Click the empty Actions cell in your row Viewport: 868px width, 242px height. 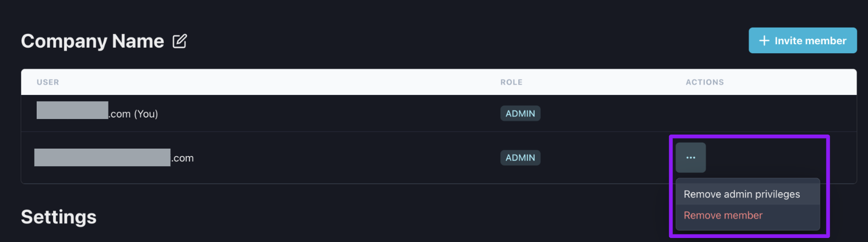point(764,113)
